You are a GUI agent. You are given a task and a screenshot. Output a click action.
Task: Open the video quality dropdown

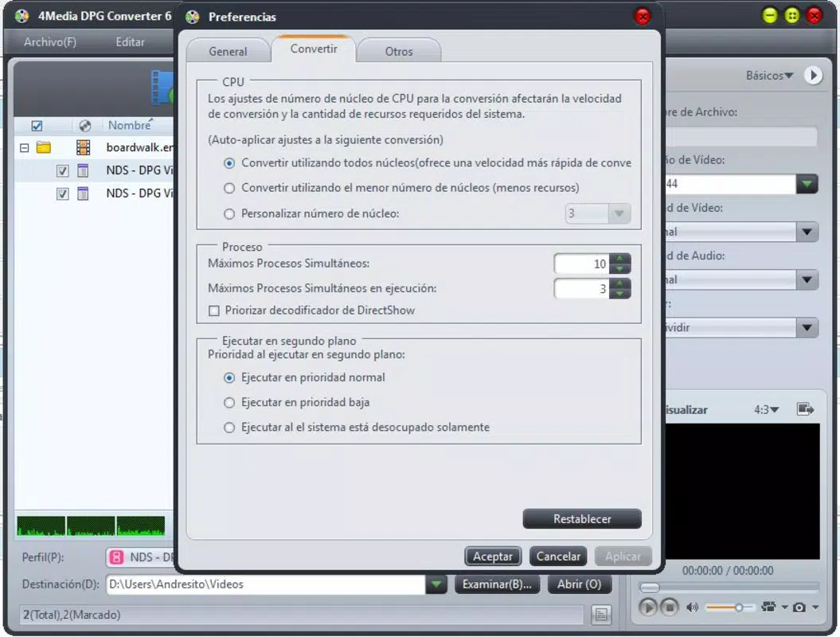point(807,232)
